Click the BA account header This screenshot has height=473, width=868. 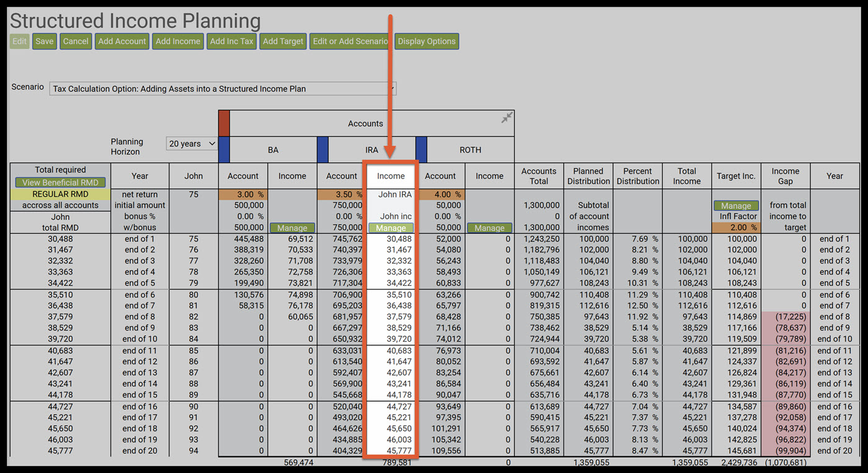point(273,150)
